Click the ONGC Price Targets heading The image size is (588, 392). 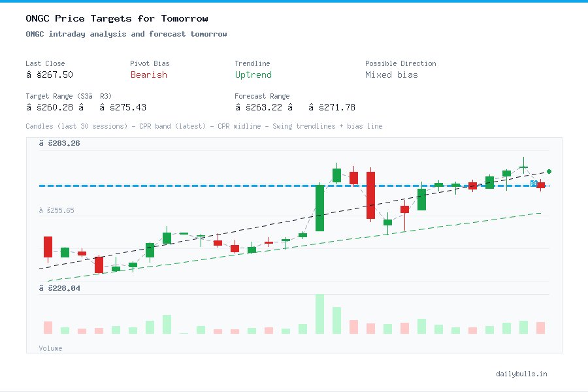click(116, 18)
